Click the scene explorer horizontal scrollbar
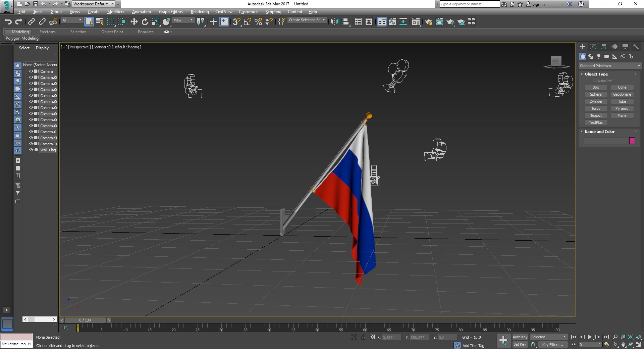 tap(40, 319)
